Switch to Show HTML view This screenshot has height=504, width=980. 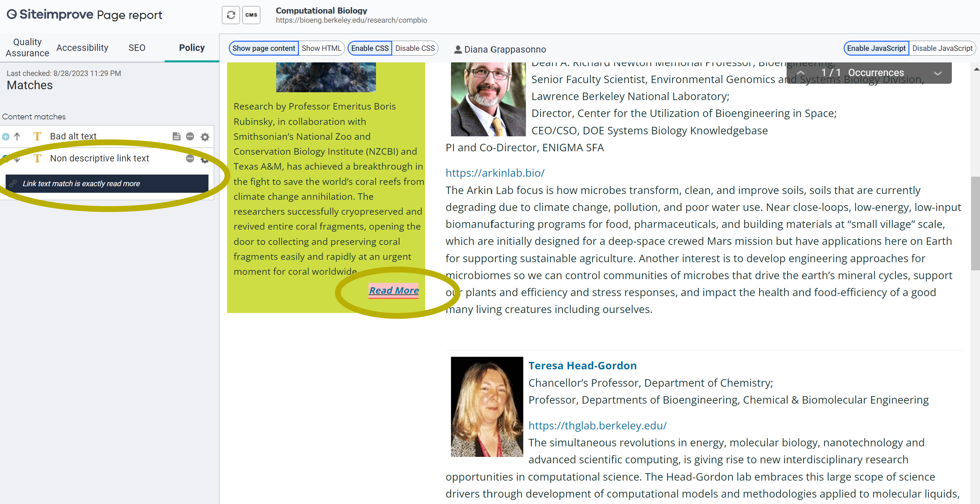(x=321, y=48)
